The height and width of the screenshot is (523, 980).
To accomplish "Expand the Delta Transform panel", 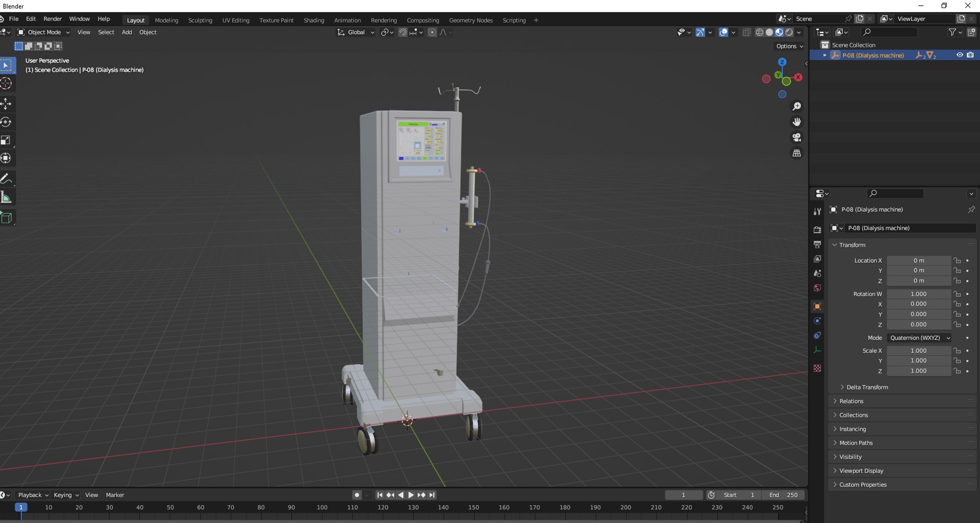I will 867,387.
